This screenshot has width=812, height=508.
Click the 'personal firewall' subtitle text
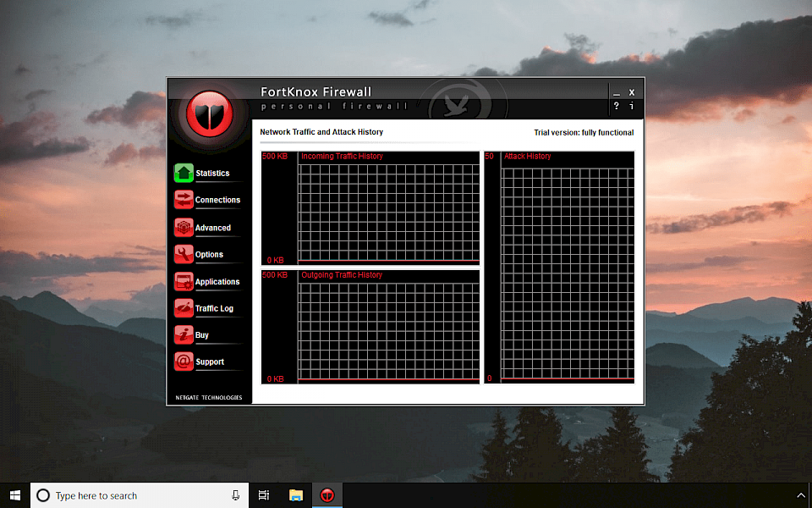coord(335,107)
